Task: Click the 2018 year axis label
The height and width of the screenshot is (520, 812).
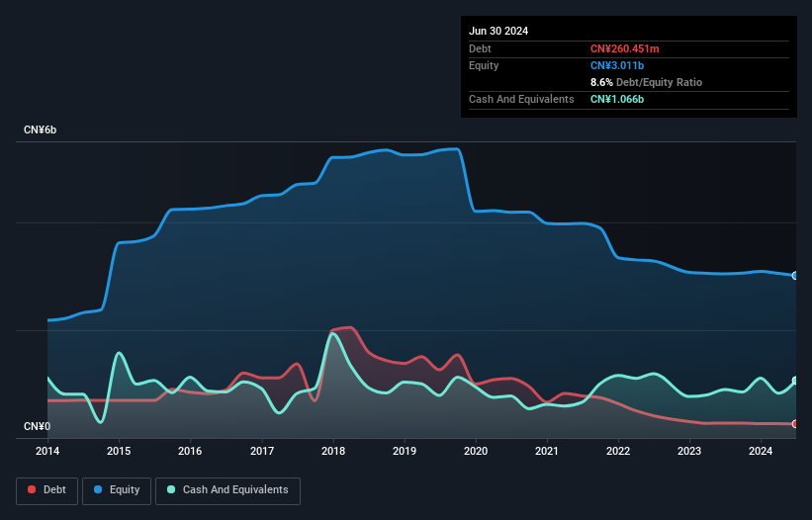Action: (x=333, y=452)
